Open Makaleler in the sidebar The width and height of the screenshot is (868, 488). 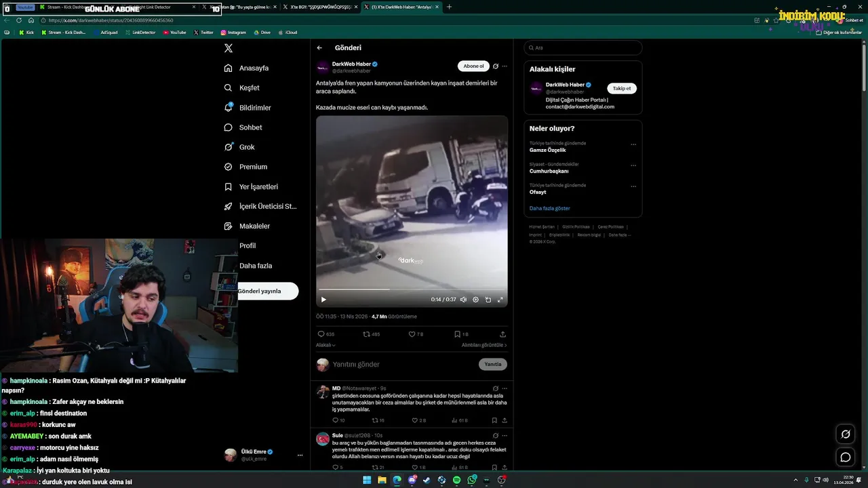248,226
